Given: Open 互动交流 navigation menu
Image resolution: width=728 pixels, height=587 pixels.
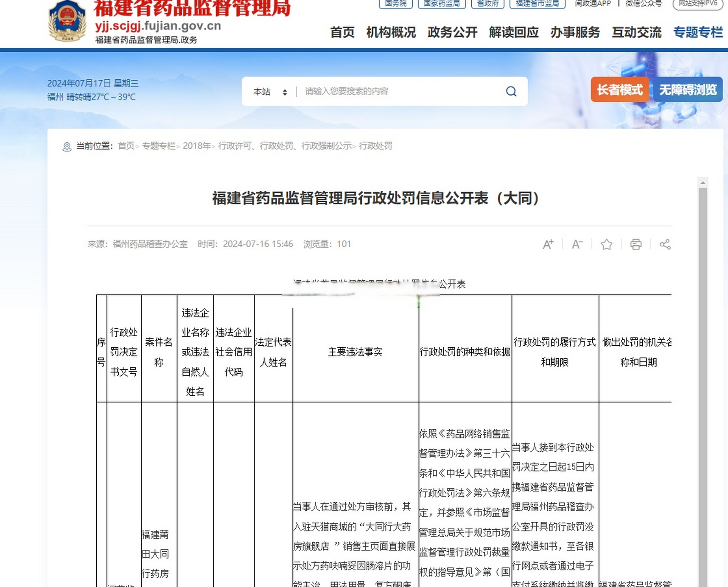Looking at the screenshot, I should (637, 33).
